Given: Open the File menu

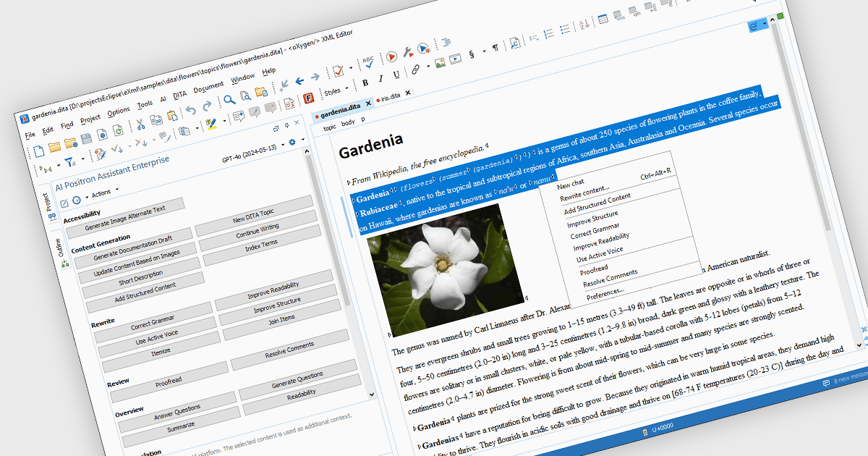Looking at the screenshot, I should [30, 135].
